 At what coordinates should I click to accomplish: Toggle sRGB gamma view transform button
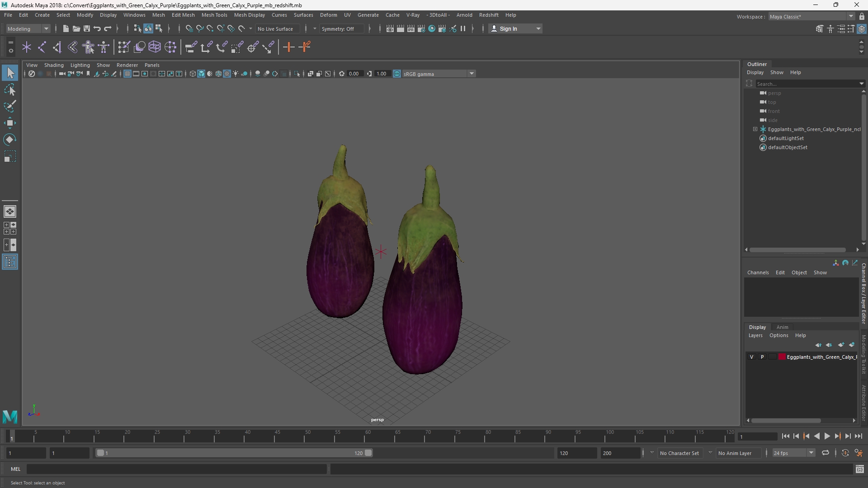(x=397, y=74)
